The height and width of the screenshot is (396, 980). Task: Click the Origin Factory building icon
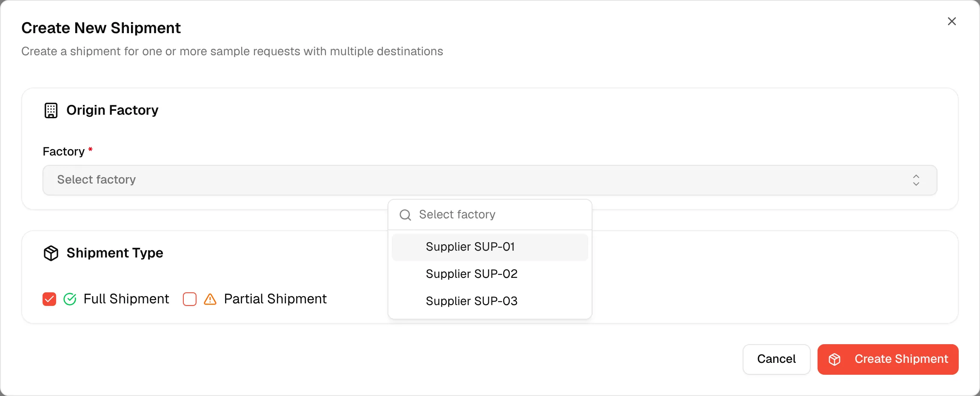click(x=51, y=110)
